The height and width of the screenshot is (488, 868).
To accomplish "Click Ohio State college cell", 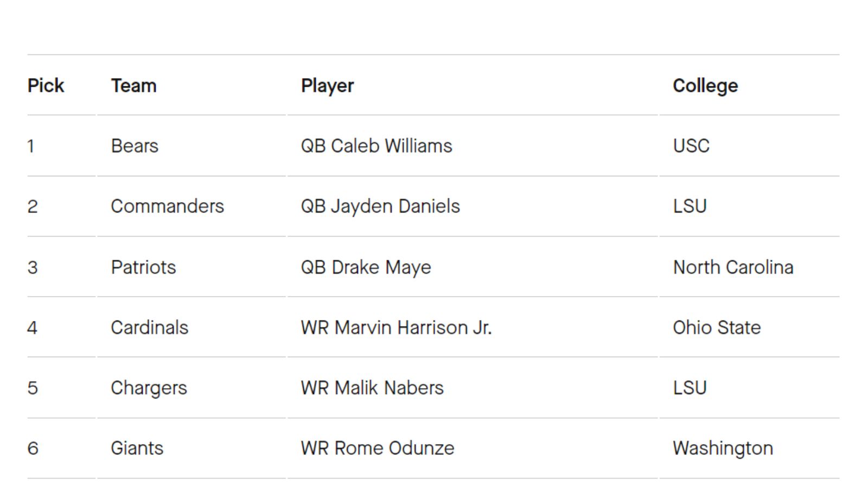I will click(717, 328).
